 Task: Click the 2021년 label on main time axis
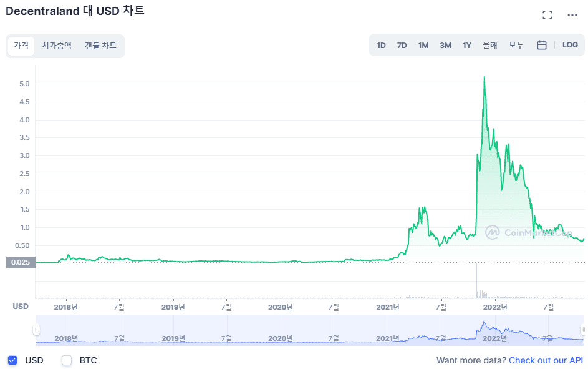click(388, 307)
